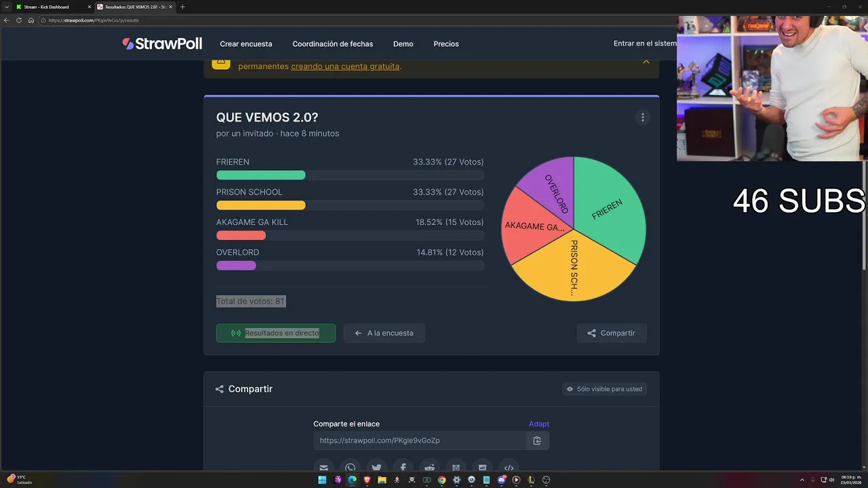Show hidden system tray icons
Screen dimensions: 868x488
(802, 480)
